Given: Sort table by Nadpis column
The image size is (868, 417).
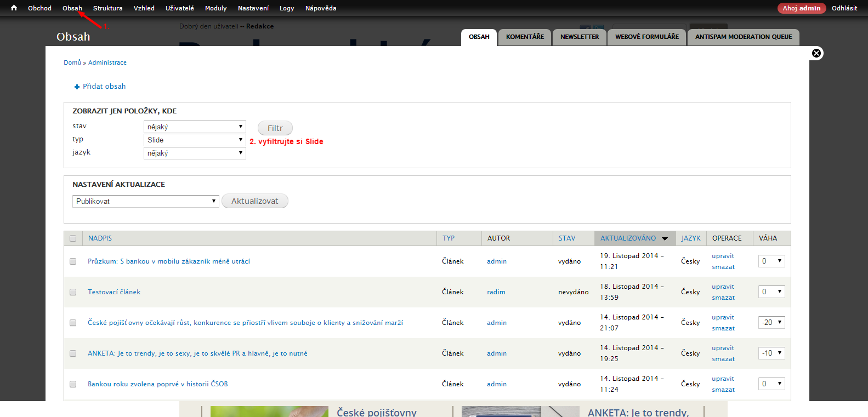Looking at the screenshot, I should 100,238.
